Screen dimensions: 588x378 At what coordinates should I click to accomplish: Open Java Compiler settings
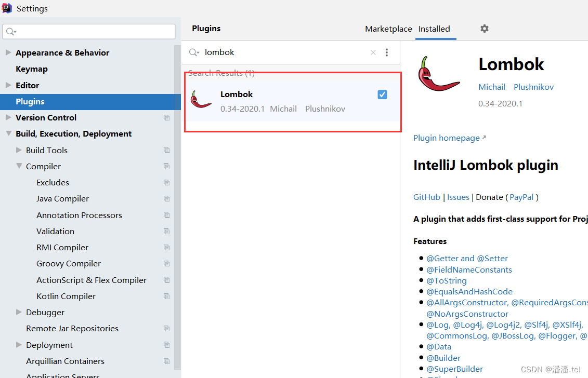click(62, 199)
